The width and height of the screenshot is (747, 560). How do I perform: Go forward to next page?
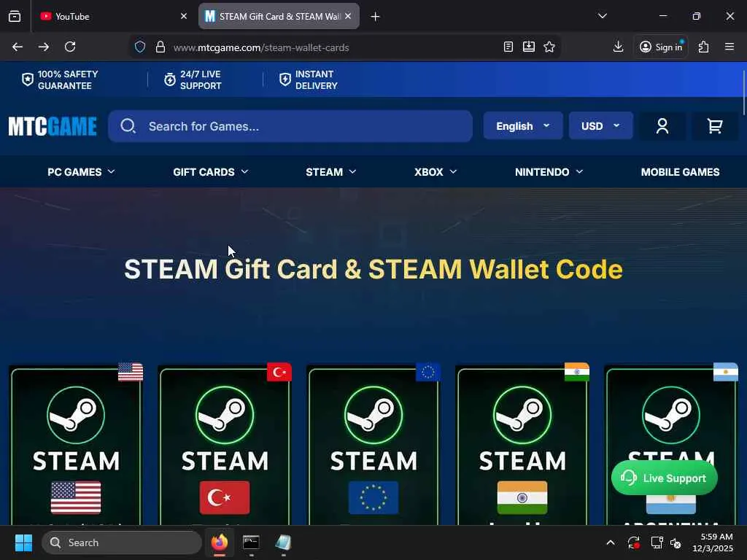pyautogui.click(x=44, y=47)
